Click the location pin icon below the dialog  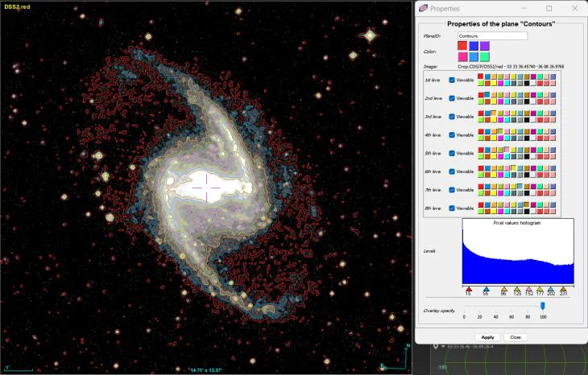(x=436, y=346)
